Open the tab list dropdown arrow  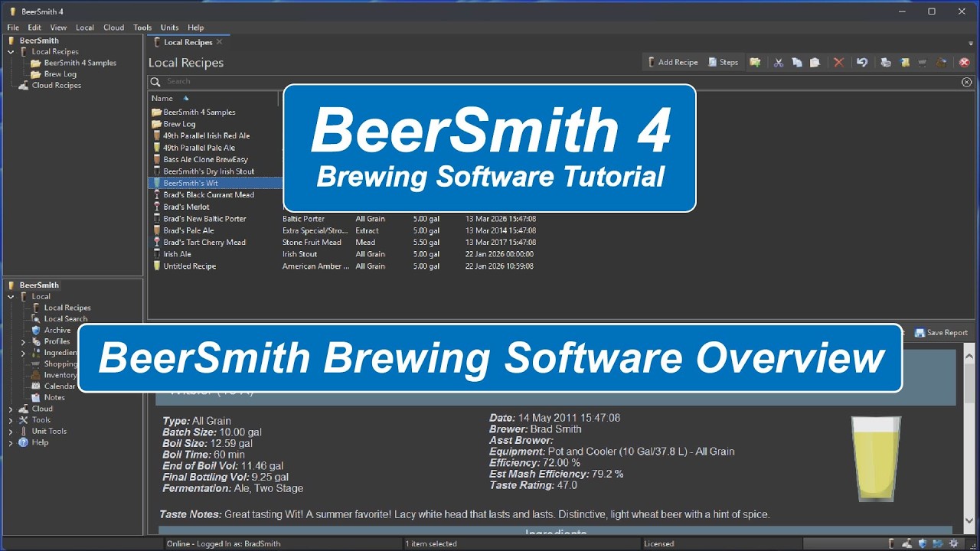point(971,44)
